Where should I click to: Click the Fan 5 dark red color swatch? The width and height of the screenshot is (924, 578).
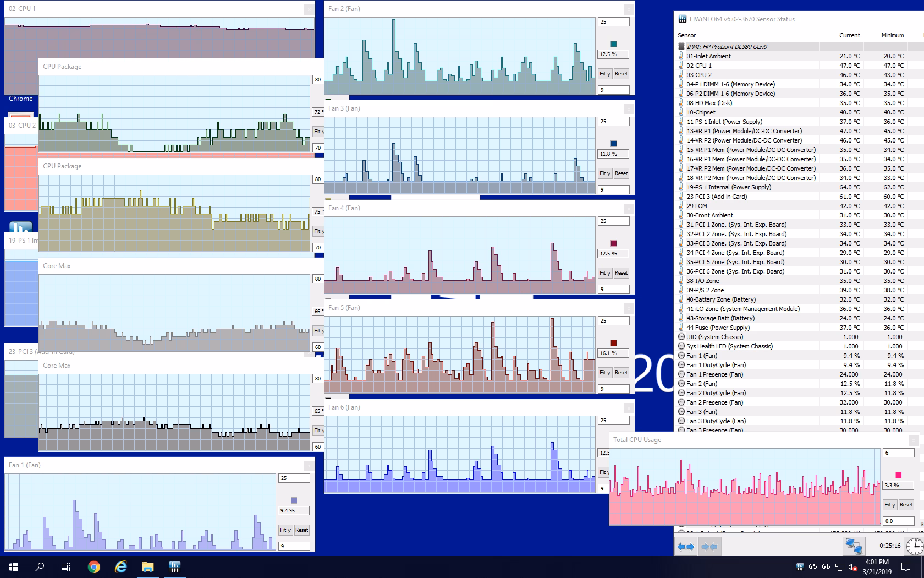point(614,343)
